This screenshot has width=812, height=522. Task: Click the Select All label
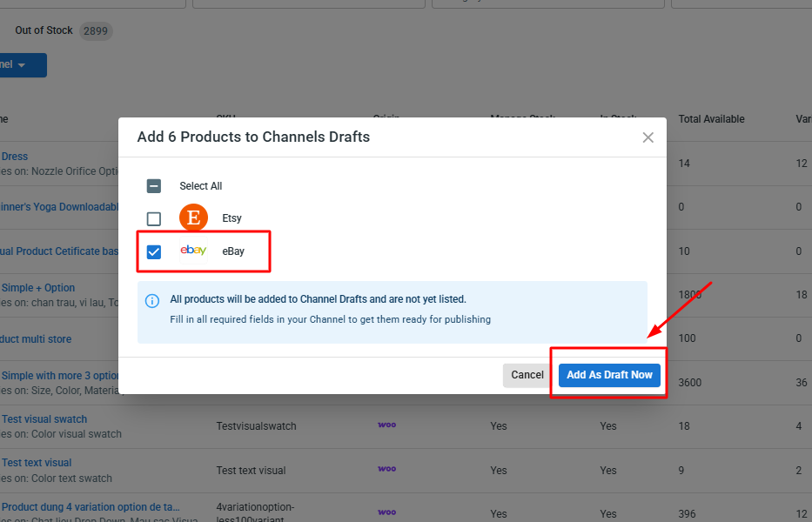tap(201, 186)
